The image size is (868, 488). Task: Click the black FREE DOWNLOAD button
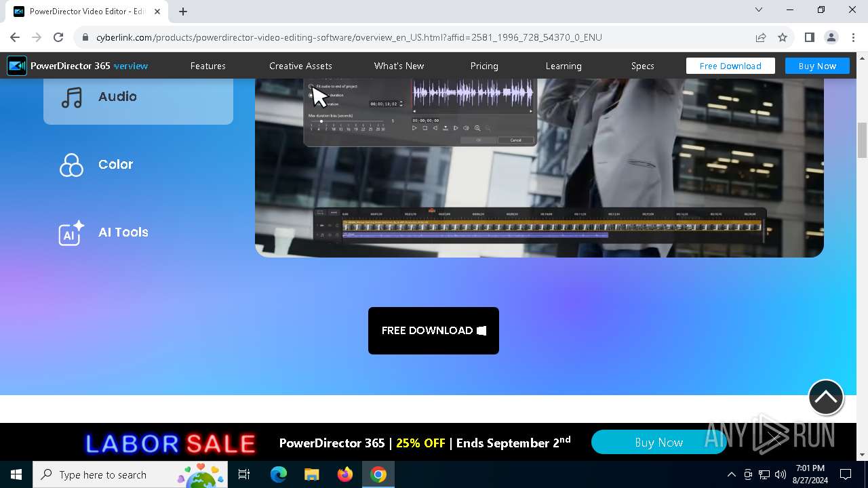(433, 331)
